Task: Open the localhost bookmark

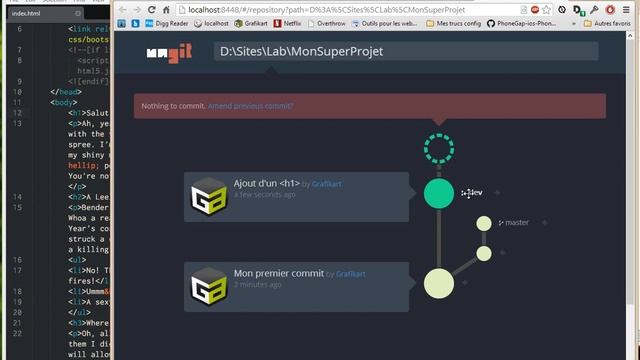Action: click(x=211, y=24)
